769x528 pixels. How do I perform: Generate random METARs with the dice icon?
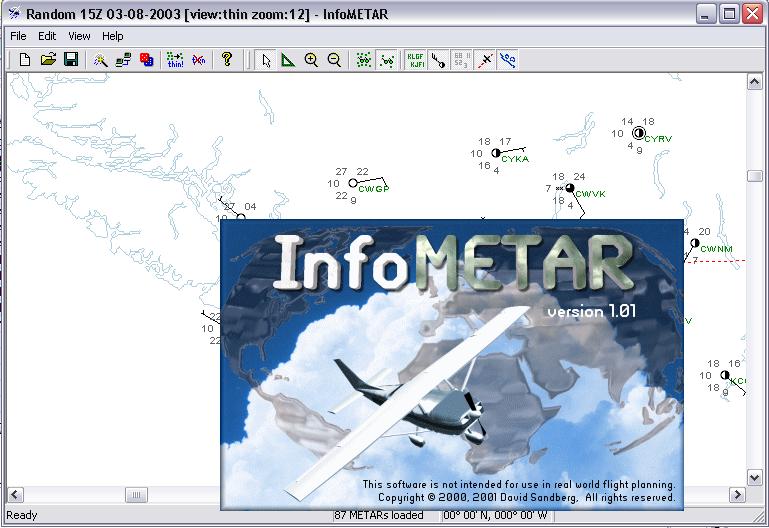(x=147, y=60)
